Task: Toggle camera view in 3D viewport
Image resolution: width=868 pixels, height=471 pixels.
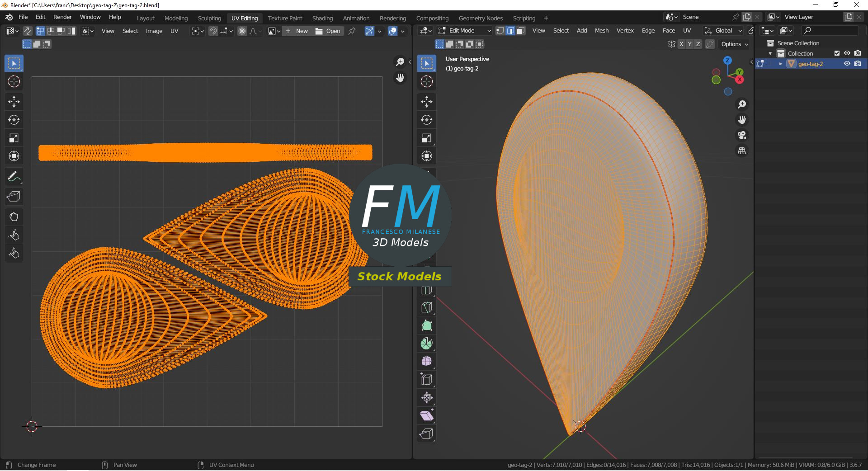Action: point(742,135)
